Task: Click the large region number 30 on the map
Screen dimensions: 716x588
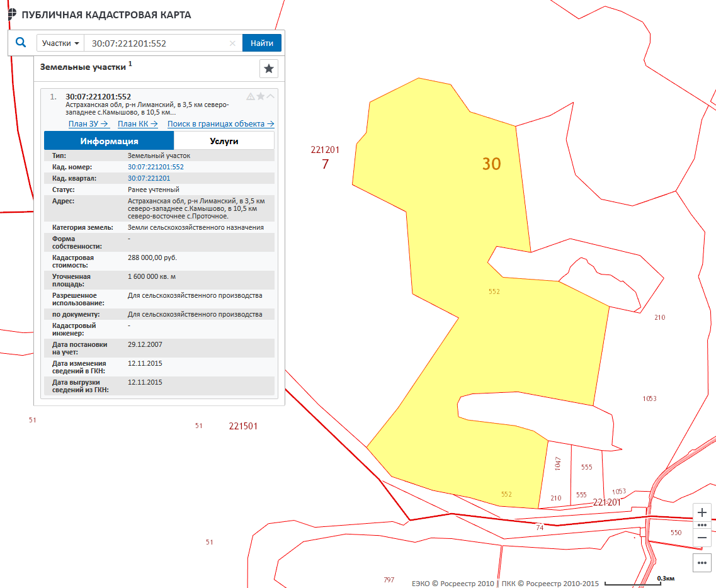Action: tap(491, 164)
